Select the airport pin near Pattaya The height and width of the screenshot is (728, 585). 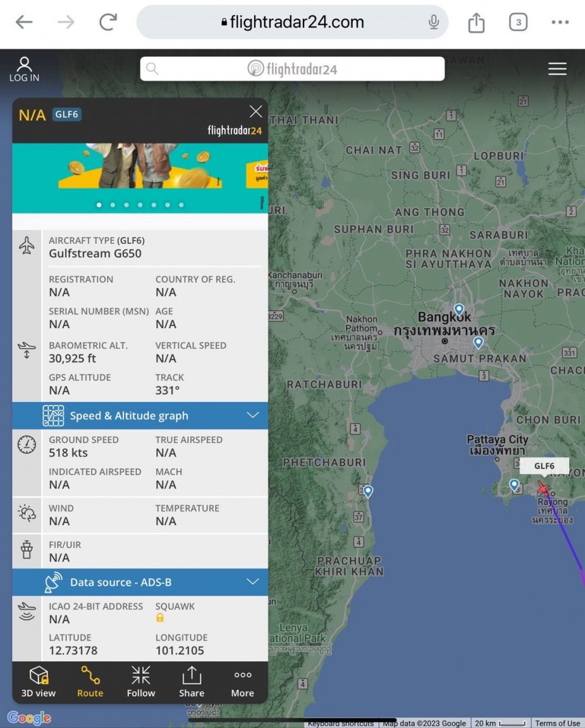pyautogui.click(x=514, y=485)
